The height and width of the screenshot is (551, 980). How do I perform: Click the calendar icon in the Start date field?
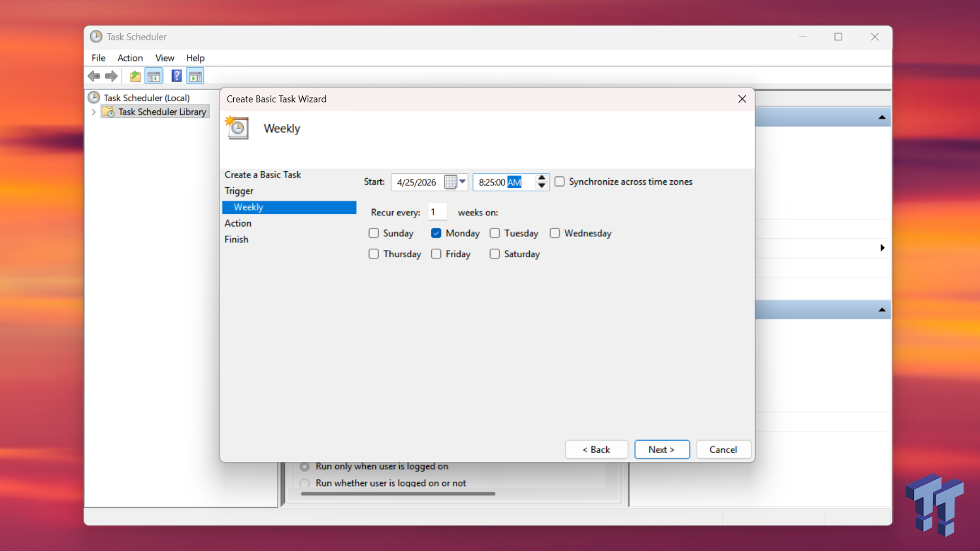[450, 182]
